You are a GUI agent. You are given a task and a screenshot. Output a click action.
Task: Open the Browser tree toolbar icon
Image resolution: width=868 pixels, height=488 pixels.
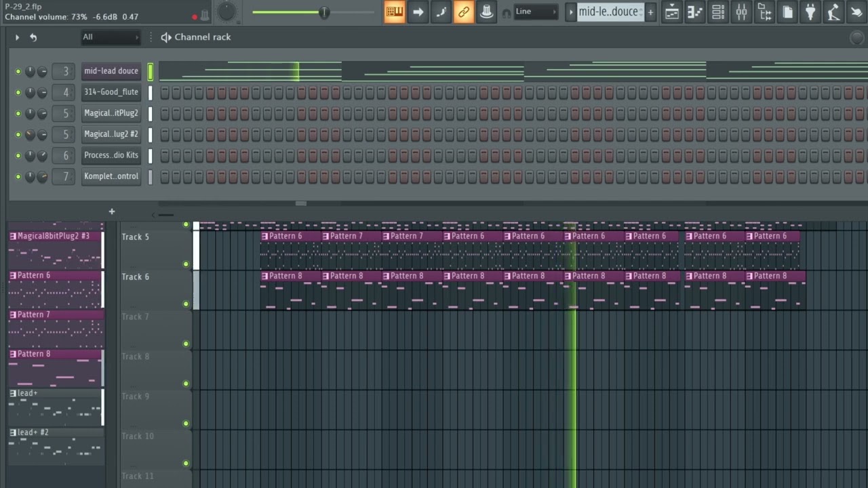[764, 12]
